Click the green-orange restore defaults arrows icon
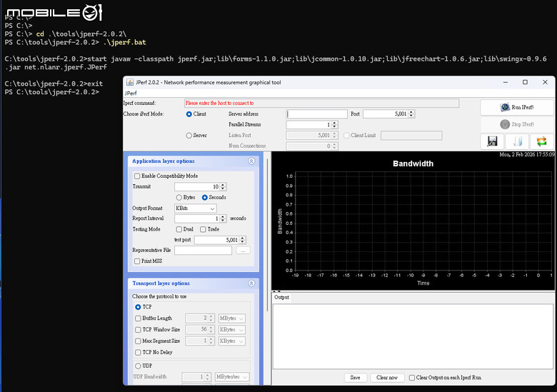557x392 pixels. click(x=541, y=141)
